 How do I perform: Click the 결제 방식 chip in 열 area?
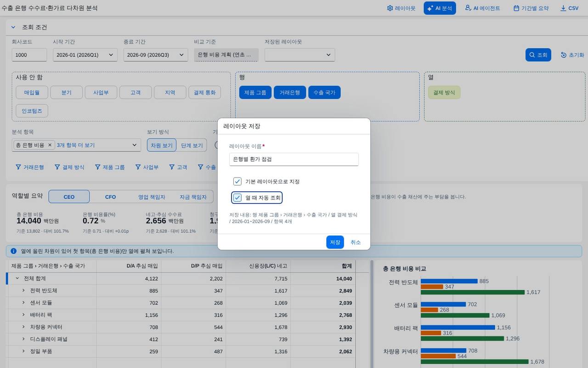pyautogui.click(x=444, y=92)
